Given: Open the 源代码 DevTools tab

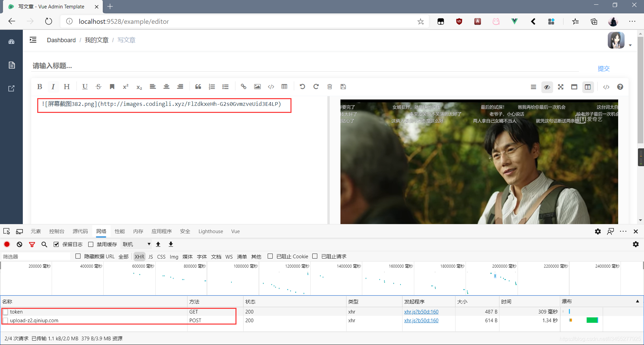Looking at the screenshot, I should click(x=80, y=231).
